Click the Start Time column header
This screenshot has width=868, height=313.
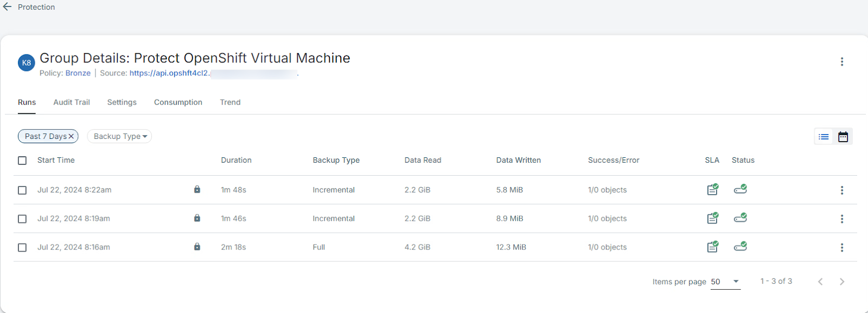[56, 161]
